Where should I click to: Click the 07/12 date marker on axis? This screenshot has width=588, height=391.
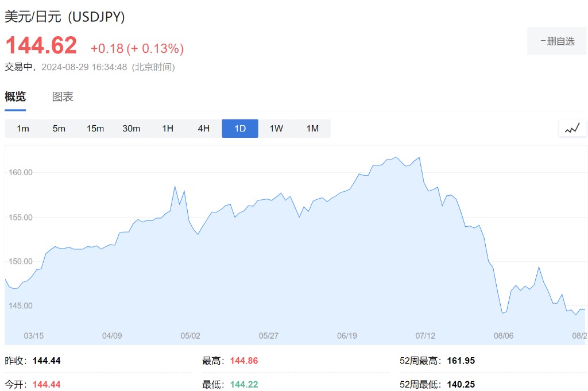pos(425,336)
